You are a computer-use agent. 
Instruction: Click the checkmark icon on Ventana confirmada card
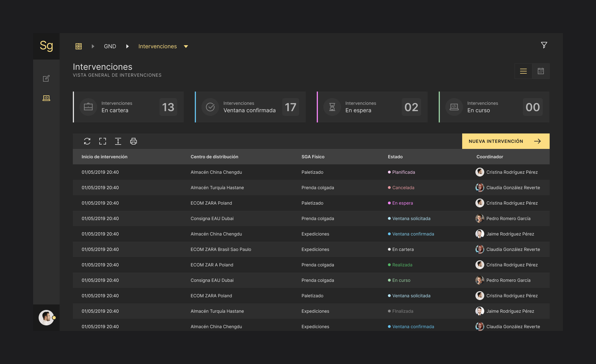[x=210, y=107]
